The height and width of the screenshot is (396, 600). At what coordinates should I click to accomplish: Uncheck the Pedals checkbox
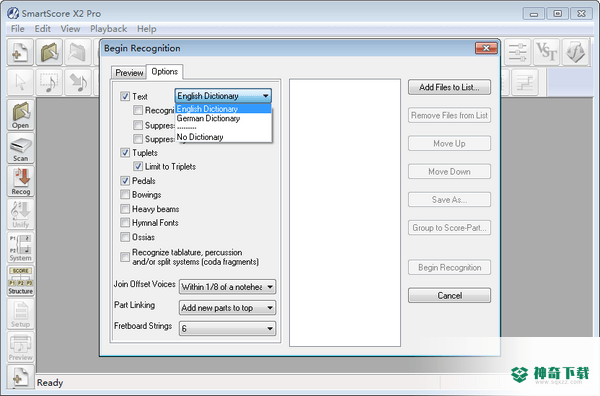(x=125, y=181)
